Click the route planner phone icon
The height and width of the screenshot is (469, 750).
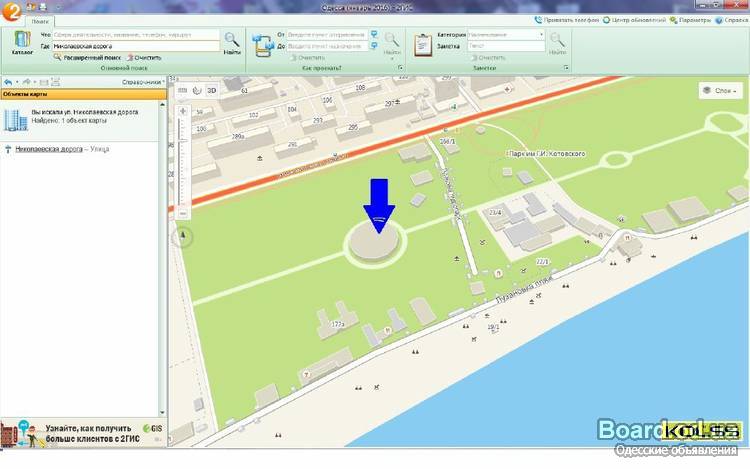pyautogui.click(x=264, y=42)
